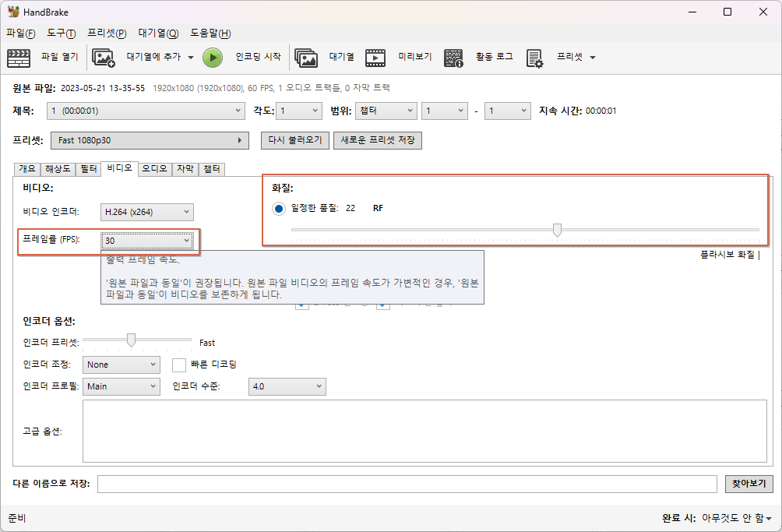The width and height of the screenshot is (782, 532).
Task: Switch to the 해상도 tab
Action: click(x=58, y=169)
